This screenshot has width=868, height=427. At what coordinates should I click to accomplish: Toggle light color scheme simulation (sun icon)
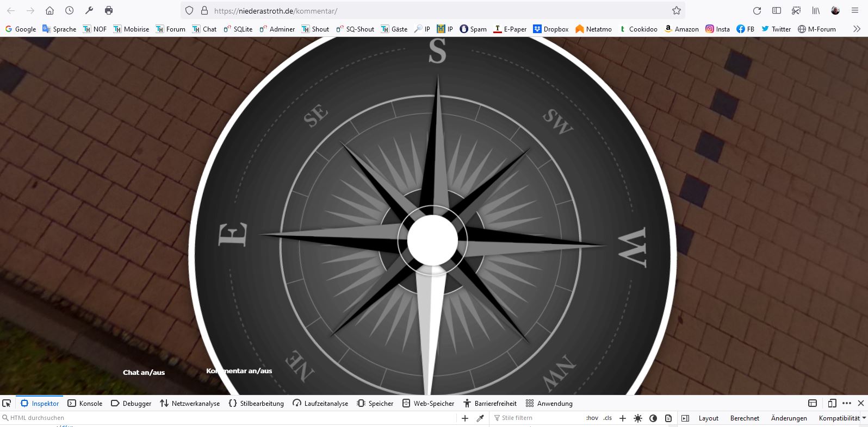coord(638,418)
